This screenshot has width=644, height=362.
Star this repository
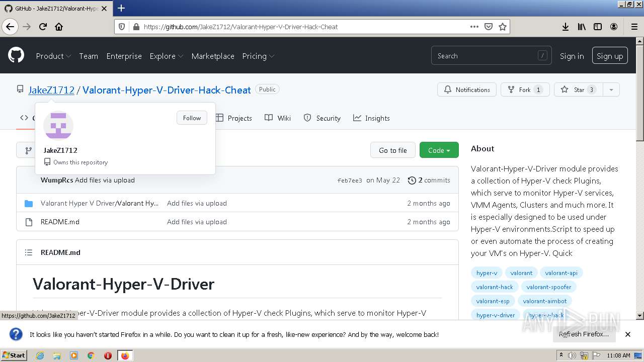579,89
